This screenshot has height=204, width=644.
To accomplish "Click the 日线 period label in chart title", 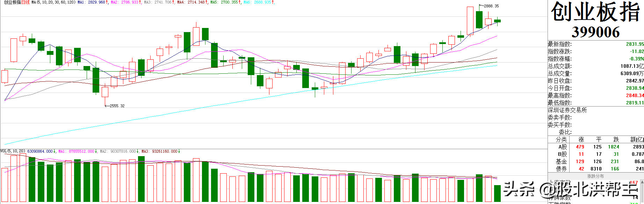I will pyautogui.click(x=26, y=2).
